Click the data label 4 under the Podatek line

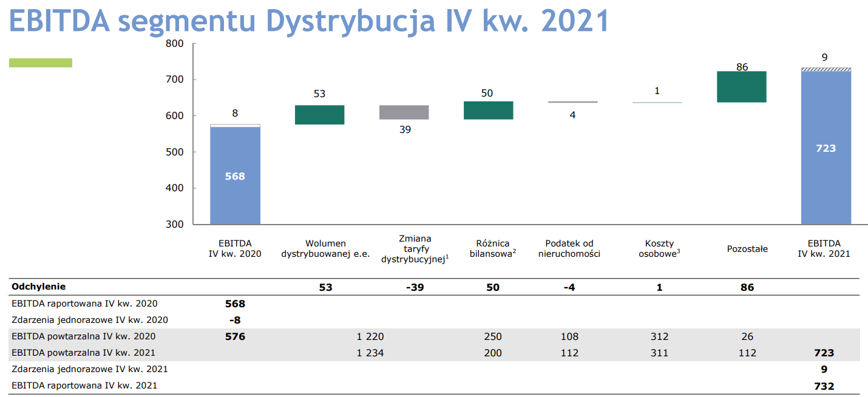[572, 115]
